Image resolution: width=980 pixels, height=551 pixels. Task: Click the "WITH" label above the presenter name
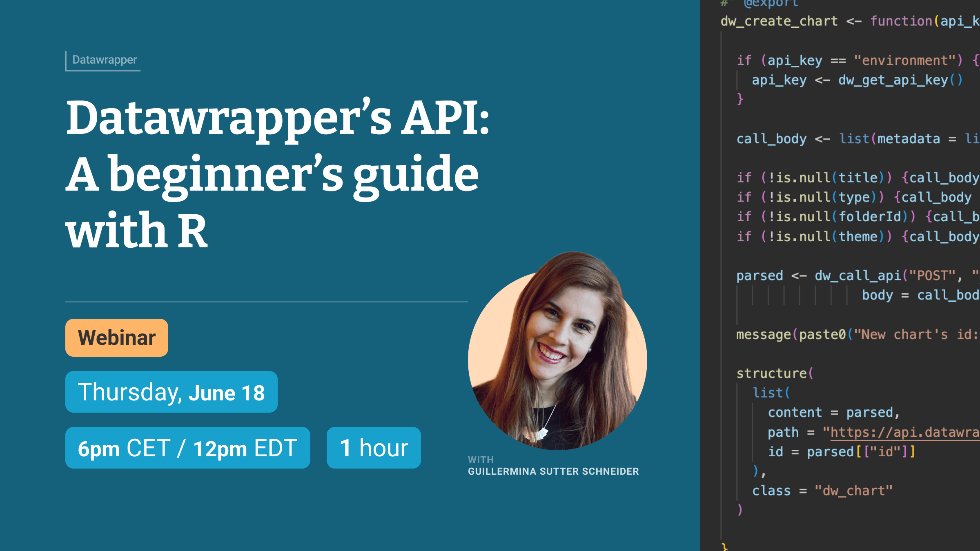point(481,460)
